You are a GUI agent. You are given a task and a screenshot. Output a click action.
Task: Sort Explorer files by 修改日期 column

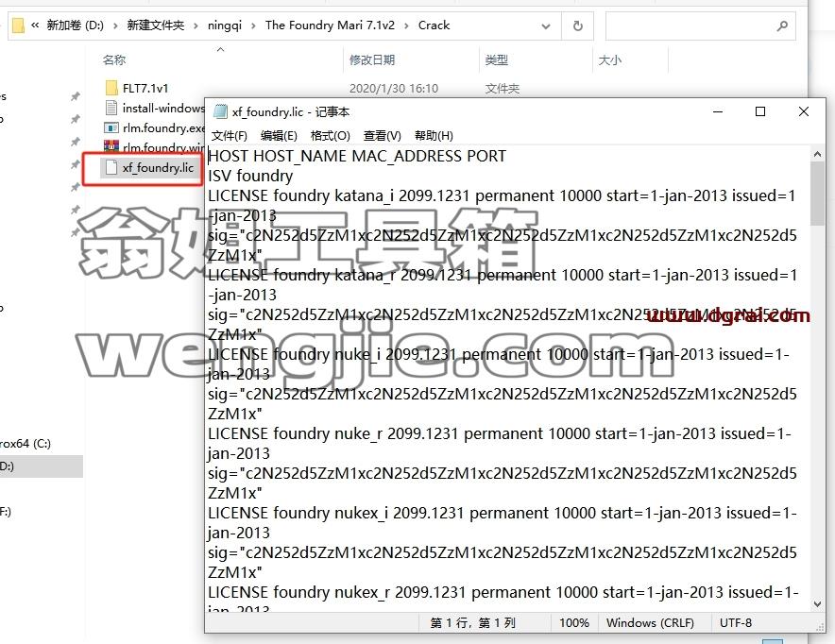point(372,60)
